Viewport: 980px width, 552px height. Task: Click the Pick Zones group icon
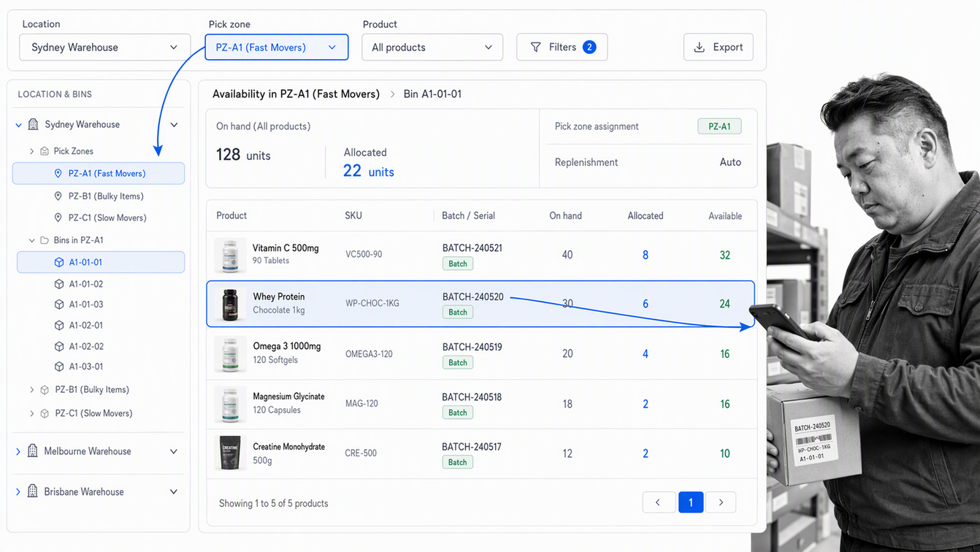45,151
